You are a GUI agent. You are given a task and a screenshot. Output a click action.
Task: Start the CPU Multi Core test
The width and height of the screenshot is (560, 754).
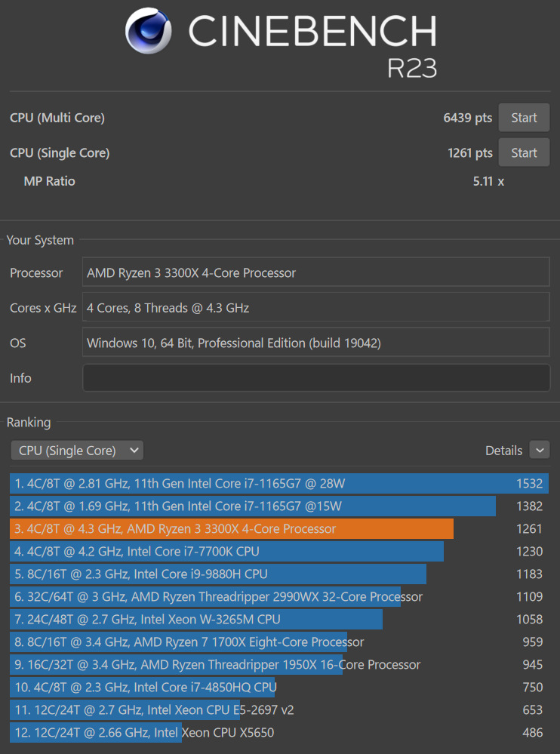tap(524, 118)
